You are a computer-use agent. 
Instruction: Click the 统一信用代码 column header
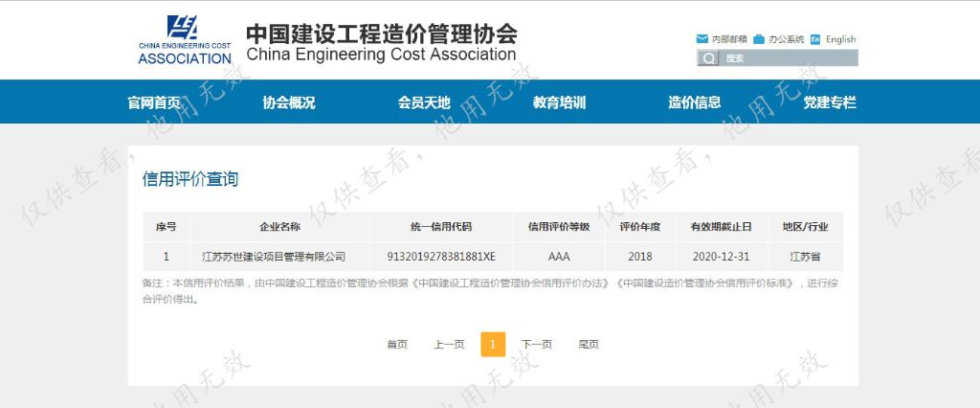(x=441, y=227)
